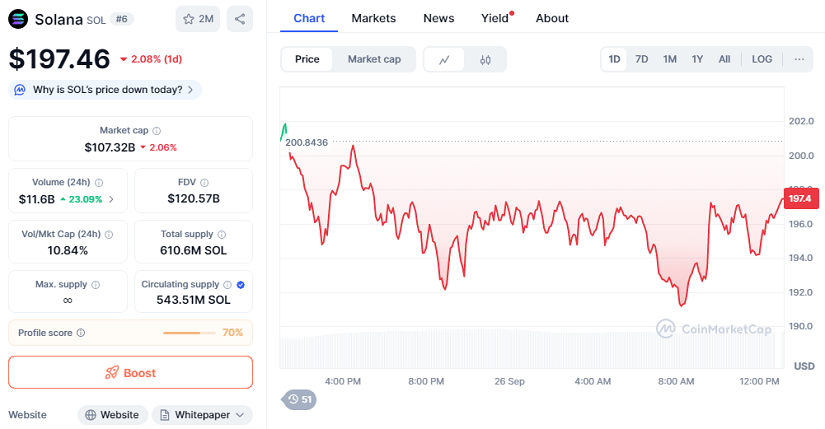Open the history events badge 51
This screenshot has height=429, width=825.
[299, 400]
